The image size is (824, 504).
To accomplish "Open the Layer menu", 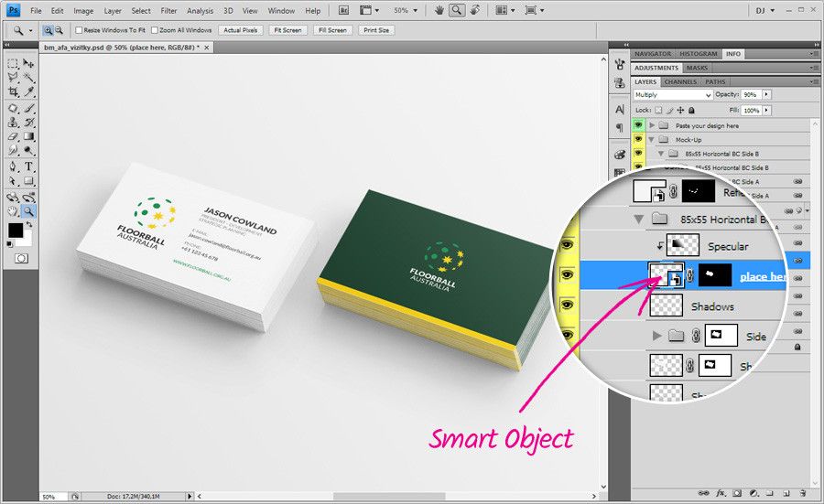I will tap(113, 10).
